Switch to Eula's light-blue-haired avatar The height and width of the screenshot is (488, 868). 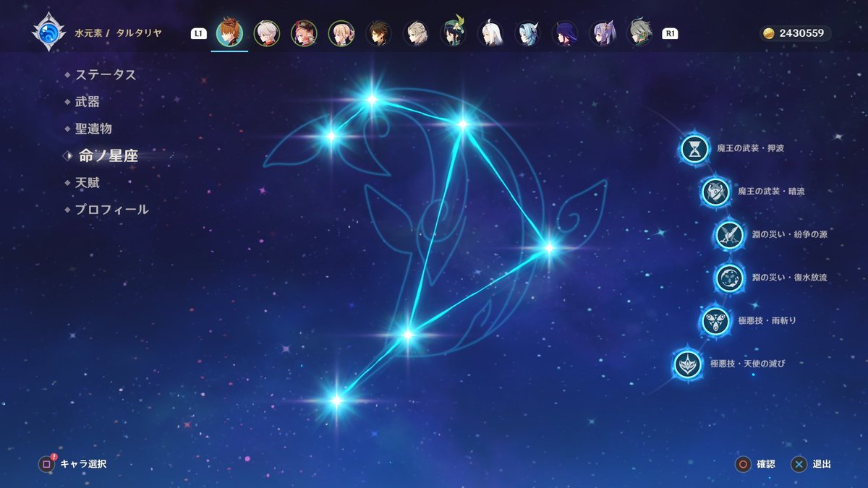click(528, 33)
